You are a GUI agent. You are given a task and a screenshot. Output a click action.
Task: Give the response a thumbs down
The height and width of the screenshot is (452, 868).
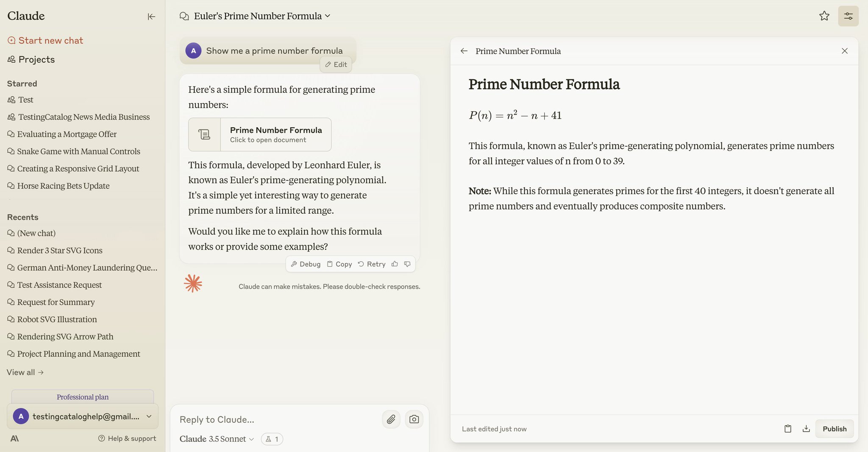(407, 264)
